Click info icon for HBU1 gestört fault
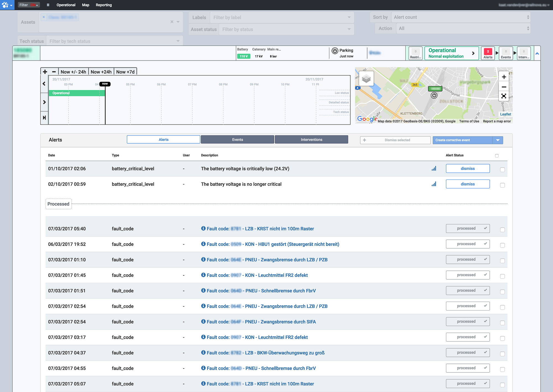 [203, 244]
